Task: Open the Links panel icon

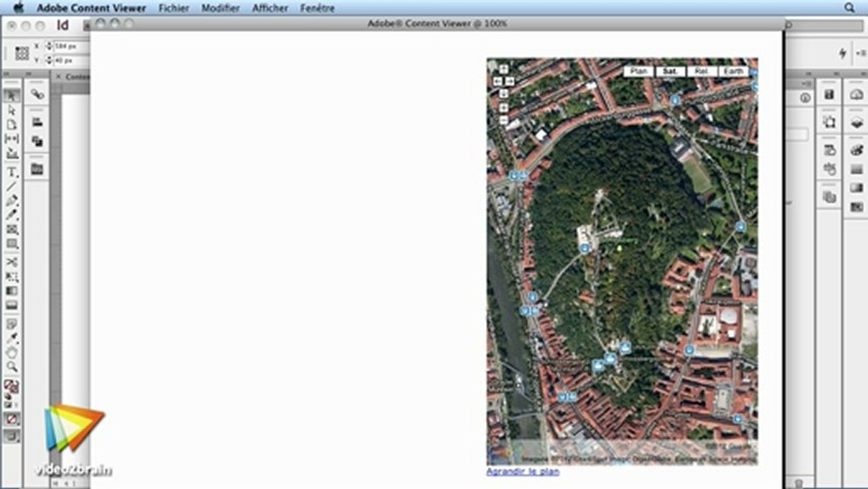Action: pos(37,94)
